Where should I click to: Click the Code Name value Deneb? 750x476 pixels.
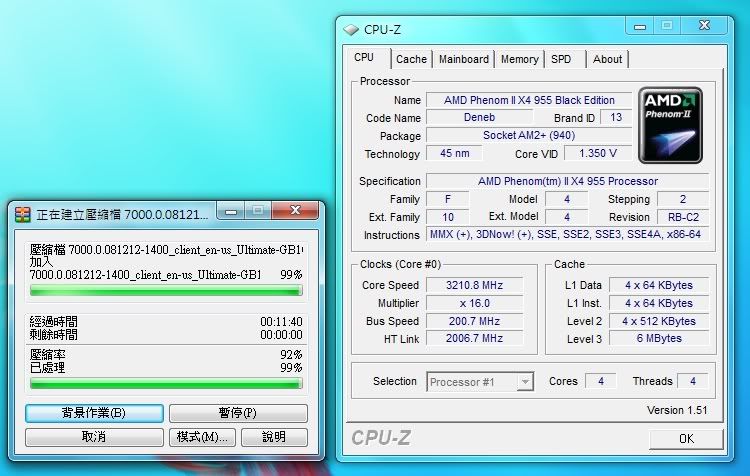click(x=479, y=117)
